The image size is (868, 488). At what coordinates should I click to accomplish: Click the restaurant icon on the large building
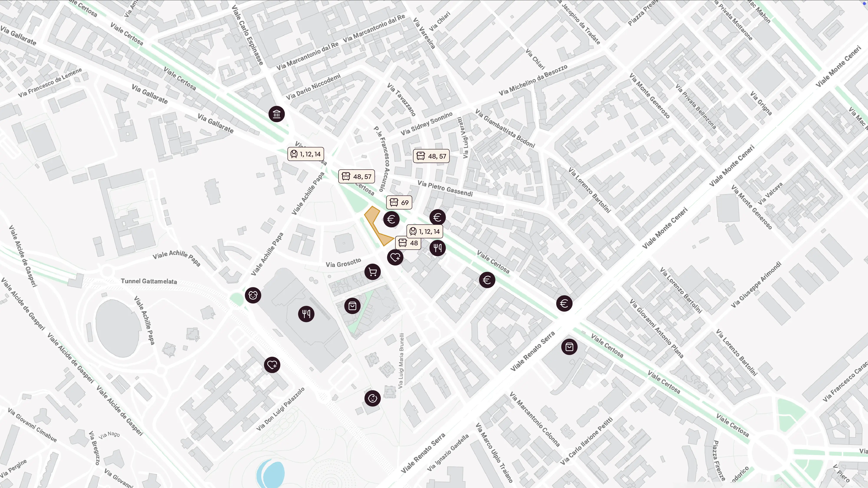coord(306,314)
